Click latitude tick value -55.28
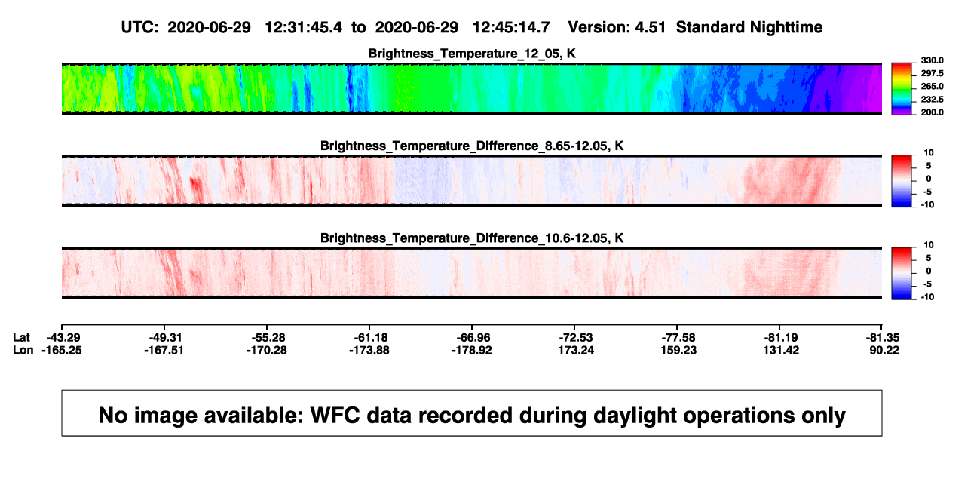This screenshot has width=980, height=503. tap(267, 337)
